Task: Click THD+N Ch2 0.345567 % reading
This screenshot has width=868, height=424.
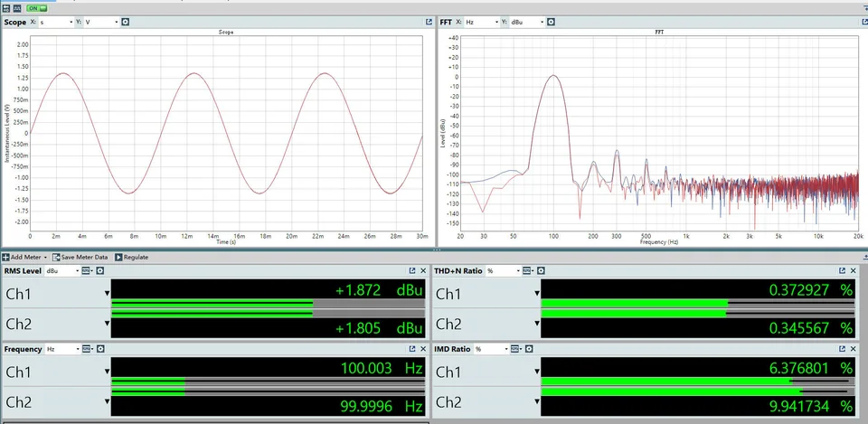Action: [x=811, y=328]
